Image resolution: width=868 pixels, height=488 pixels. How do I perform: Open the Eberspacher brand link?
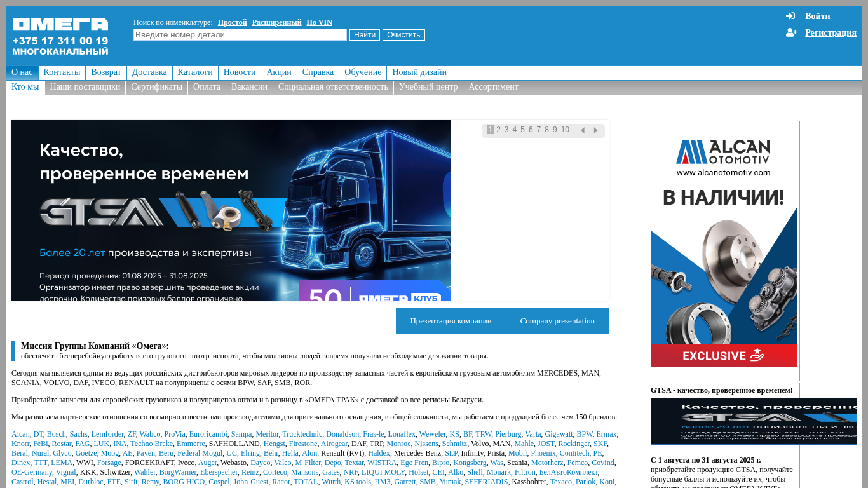[219, 472]
